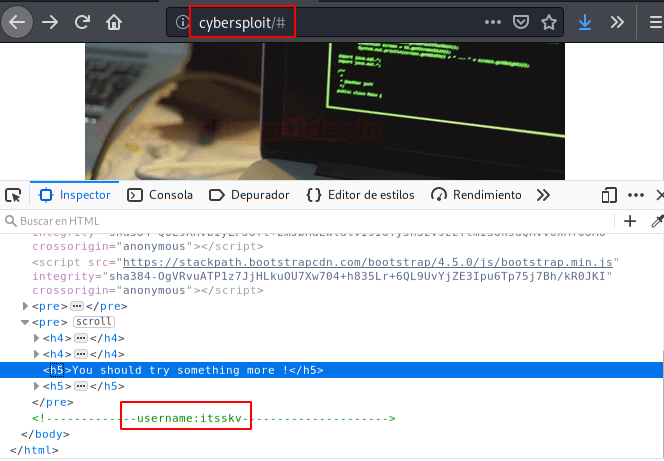664x461 pixels.
Task: Expand the collapsed h5 node
Action: point(36,386)
